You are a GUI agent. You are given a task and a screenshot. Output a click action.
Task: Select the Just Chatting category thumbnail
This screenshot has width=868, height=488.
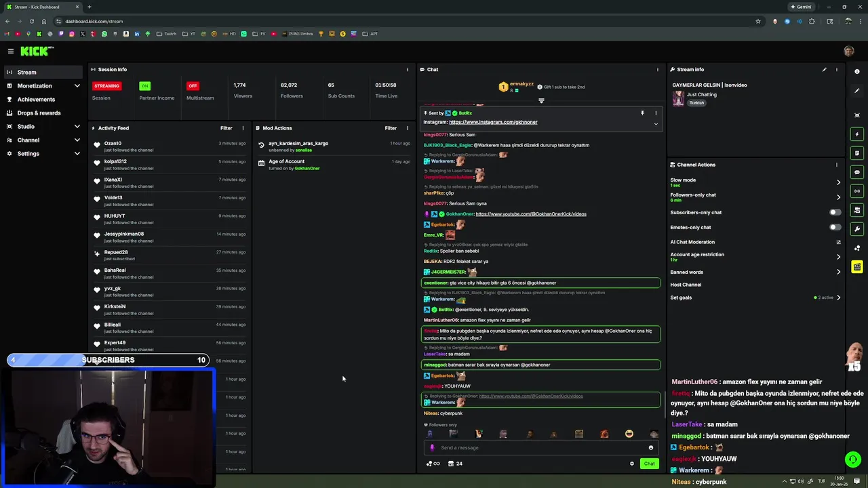tap(678, 99)
